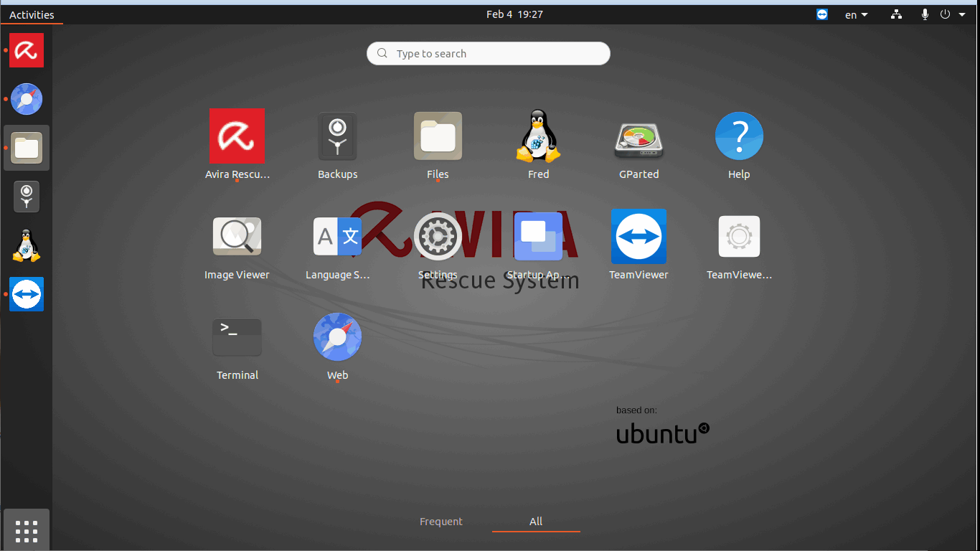
Task: Open the wired network status indicator
Action: point(897,14)
